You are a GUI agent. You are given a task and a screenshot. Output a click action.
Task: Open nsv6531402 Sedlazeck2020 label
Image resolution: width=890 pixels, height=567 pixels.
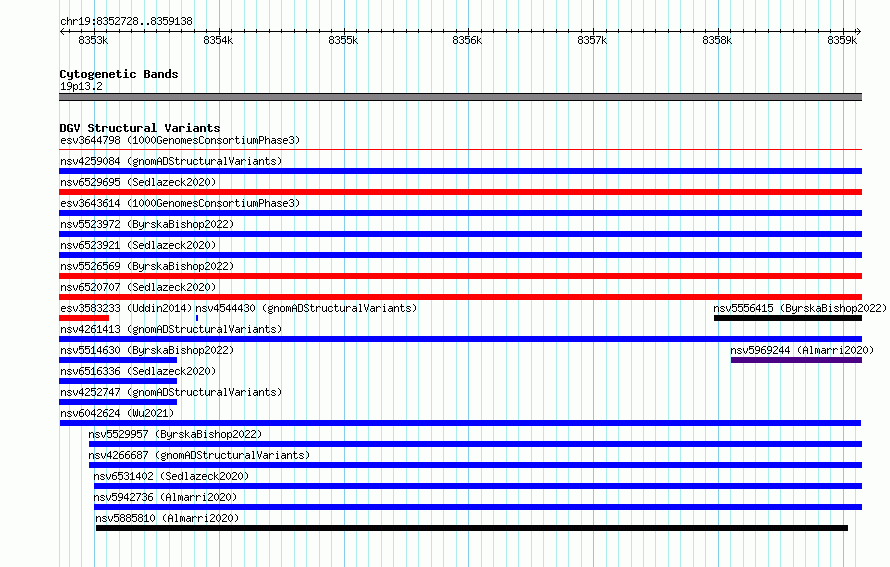[x=171, y=476]
